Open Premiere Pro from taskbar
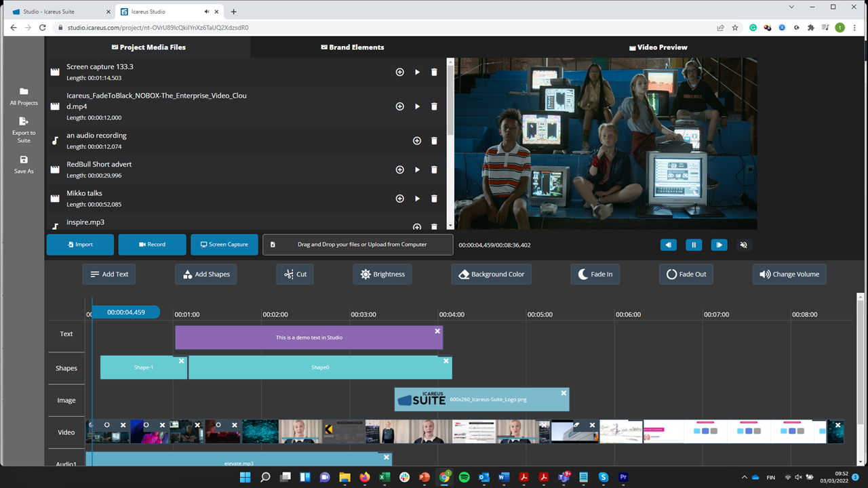 click(623, 477)
